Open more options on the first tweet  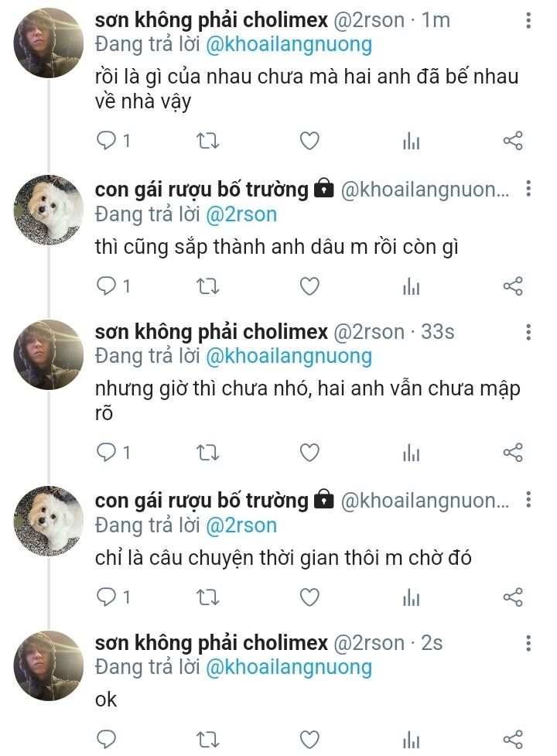(528, 20)
